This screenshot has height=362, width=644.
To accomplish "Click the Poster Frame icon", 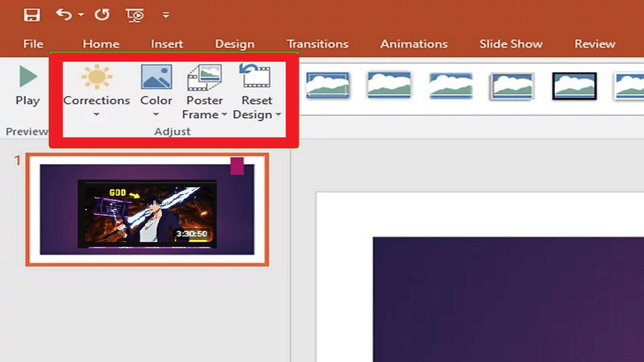I will (x=205, y=78).
